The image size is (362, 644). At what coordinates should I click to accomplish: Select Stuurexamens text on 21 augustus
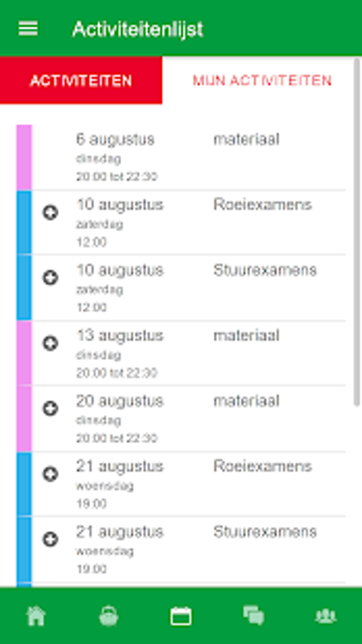tap(265, 532)
